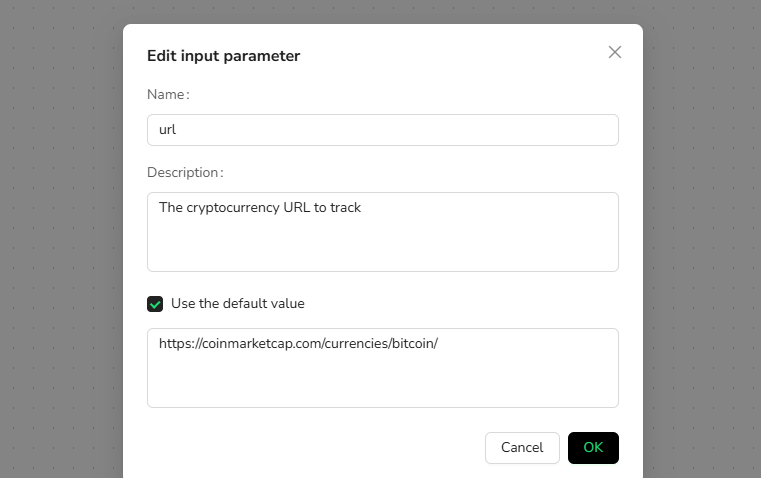761x478 pixels.
Task: Click the green checkmark in the checkbox
Action: tap(155, 304)
